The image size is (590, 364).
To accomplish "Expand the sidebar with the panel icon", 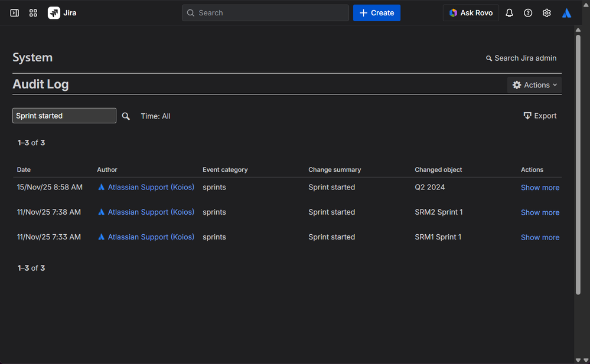I will tap(15, 13).
